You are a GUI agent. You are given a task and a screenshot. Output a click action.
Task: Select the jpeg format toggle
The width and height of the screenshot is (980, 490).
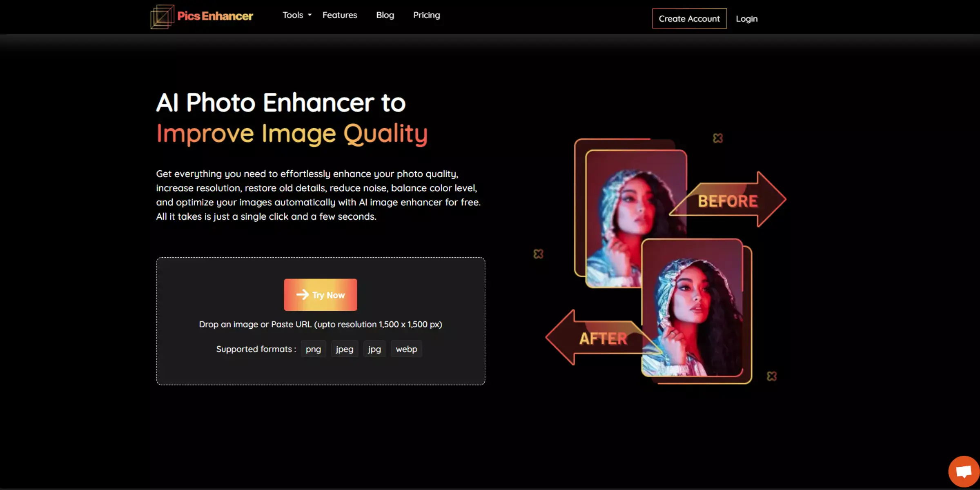pos(344,349)
